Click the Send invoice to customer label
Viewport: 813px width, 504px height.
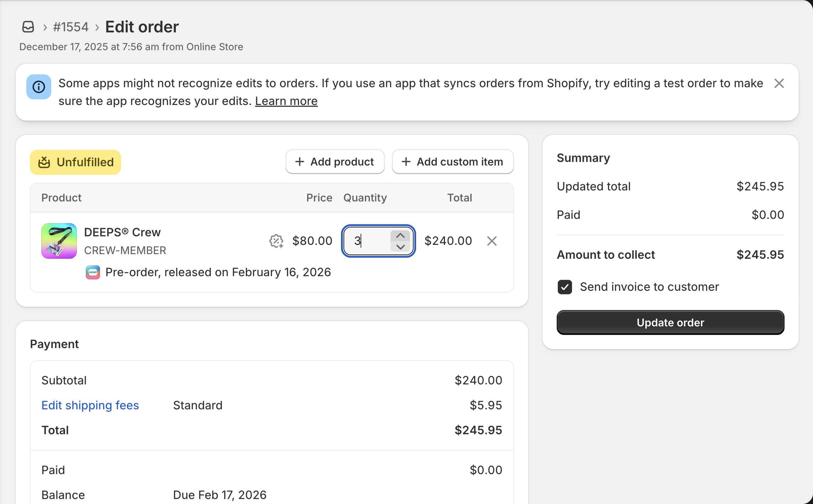coord(649,287)
